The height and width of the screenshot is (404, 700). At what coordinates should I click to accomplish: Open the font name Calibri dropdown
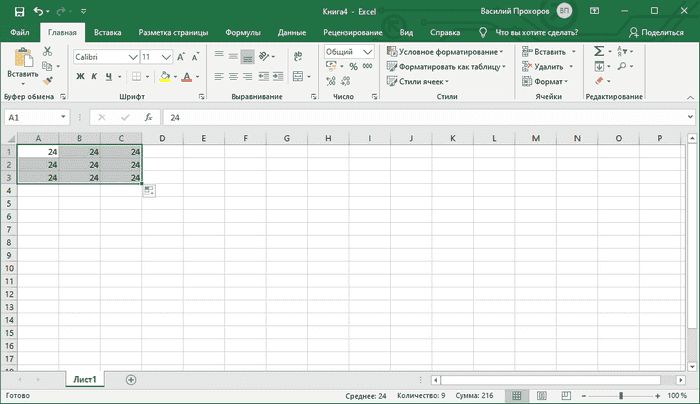(132, 57)
